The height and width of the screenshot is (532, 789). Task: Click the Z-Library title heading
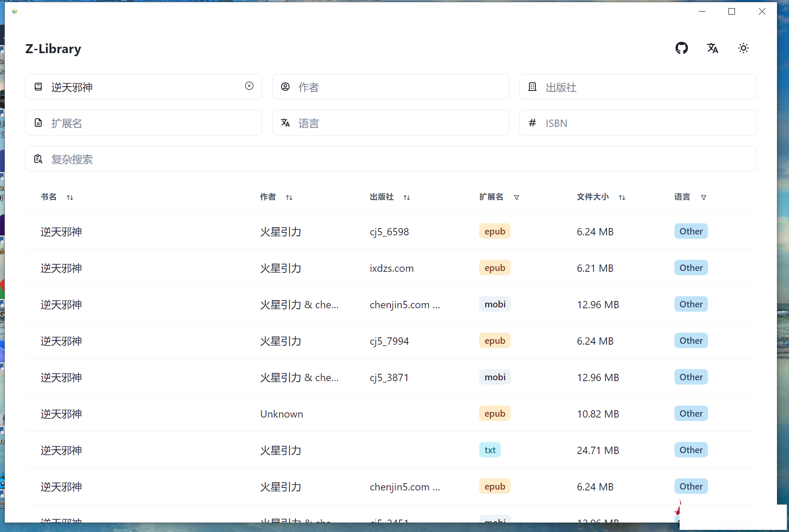(x=53, y=49)
